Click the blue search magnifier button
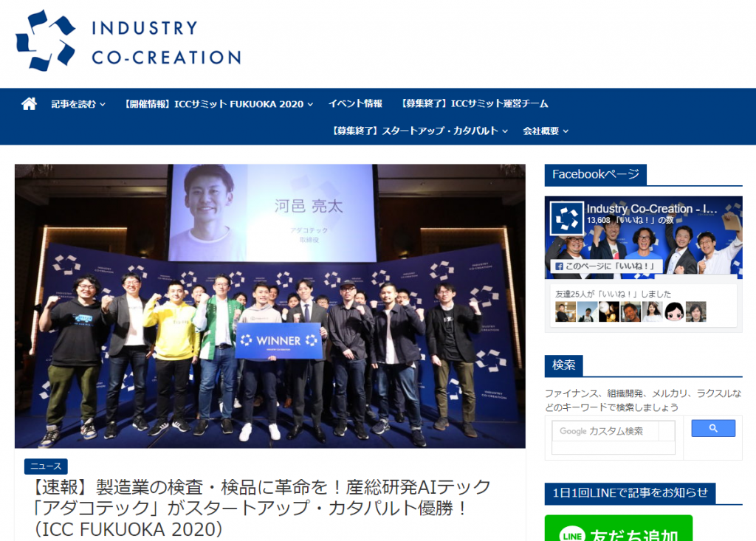 click(713, 428)
